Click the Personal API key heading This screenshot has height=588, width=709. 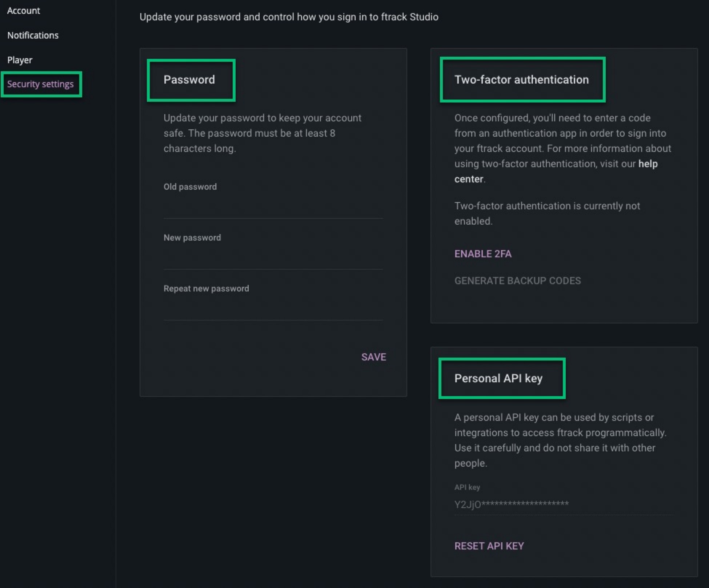pos(498,378)
